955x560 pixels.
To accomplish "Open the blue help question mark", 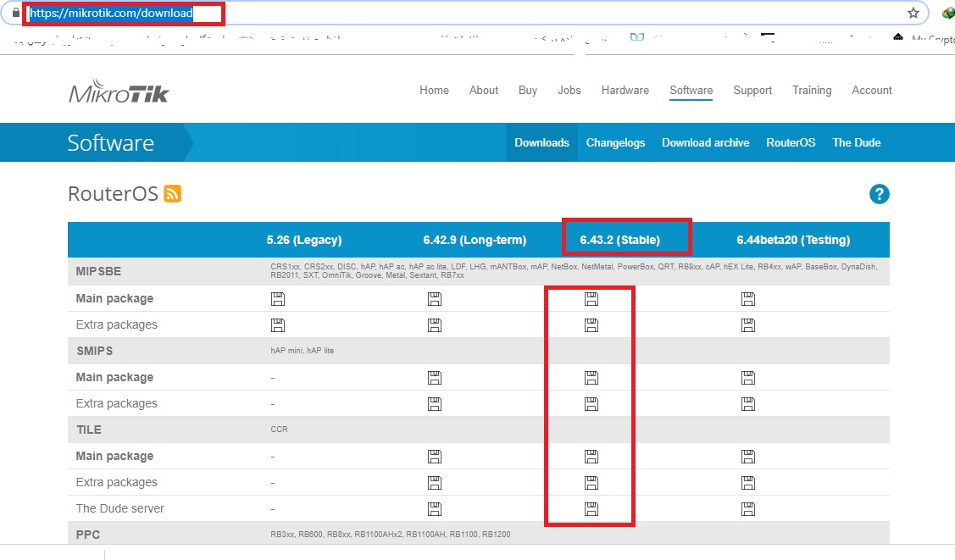I will pyautogui.click(x=879, y=194).
